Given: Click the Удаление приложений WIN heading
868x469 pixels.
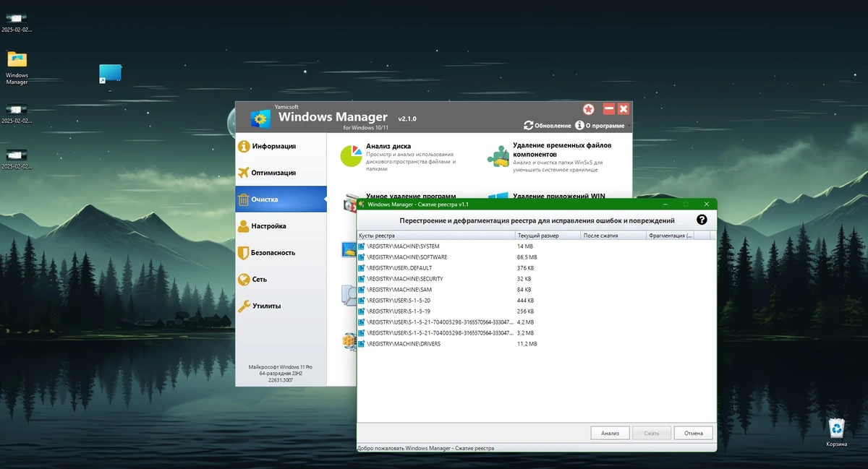Looking at the screenshot, I should click(x=559, y=196).
